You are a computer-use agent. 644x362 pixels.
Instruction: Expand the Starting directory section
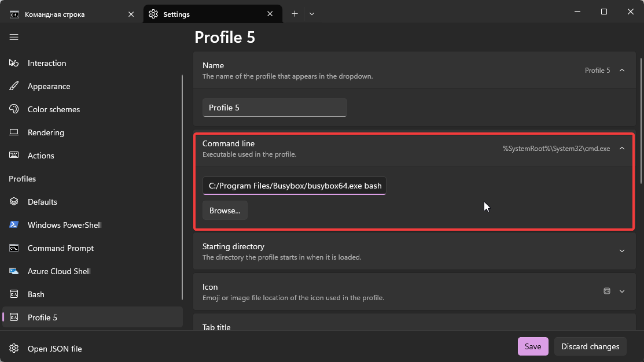coord(622,251)
